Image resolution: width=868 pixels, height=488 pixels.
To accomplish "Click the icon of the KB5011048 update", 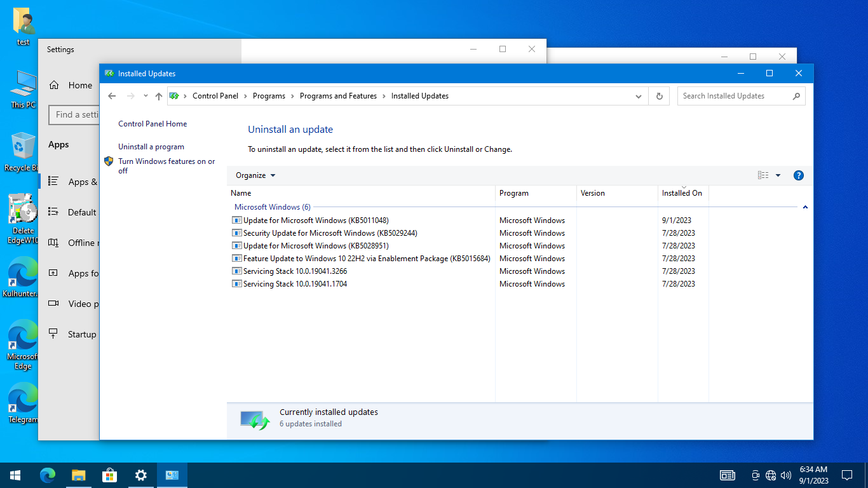I will point(237,220).
